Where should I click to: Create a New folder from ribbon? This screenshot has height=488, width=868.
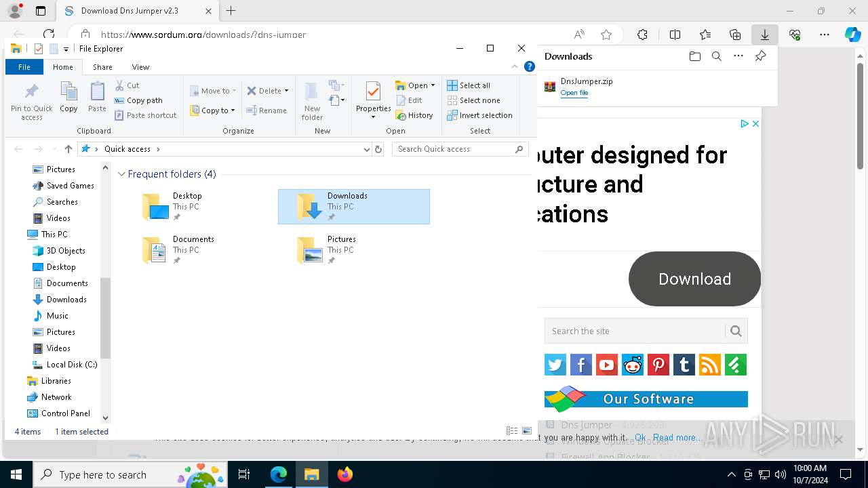click(312, 102)
